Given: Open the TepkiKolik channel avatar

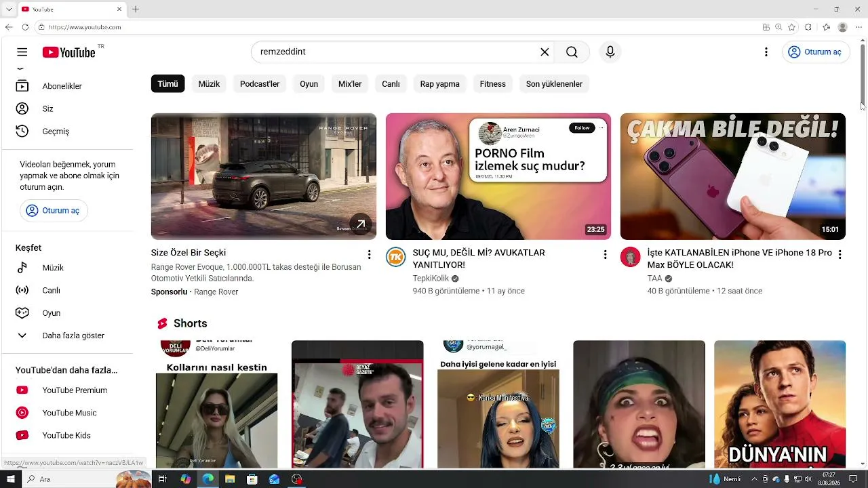Looking at the screenshot, I should 396,258.
